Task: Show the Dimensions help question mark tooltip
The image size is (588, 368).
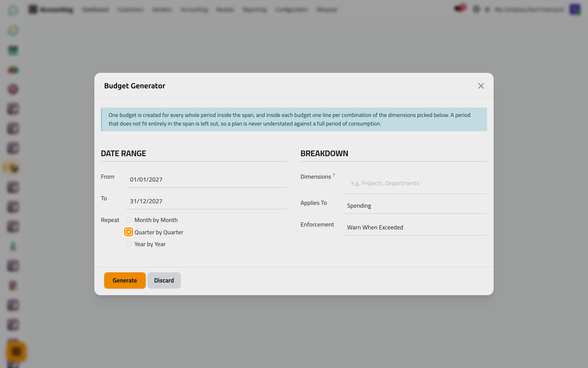Action: (334, 175)
